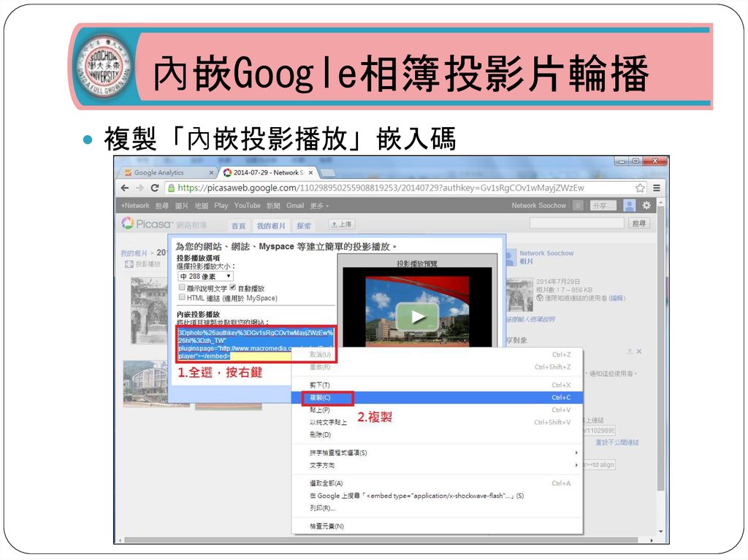Open the 探索 Picasa tab
The image size is (748, 560).
tap(303, 226)
